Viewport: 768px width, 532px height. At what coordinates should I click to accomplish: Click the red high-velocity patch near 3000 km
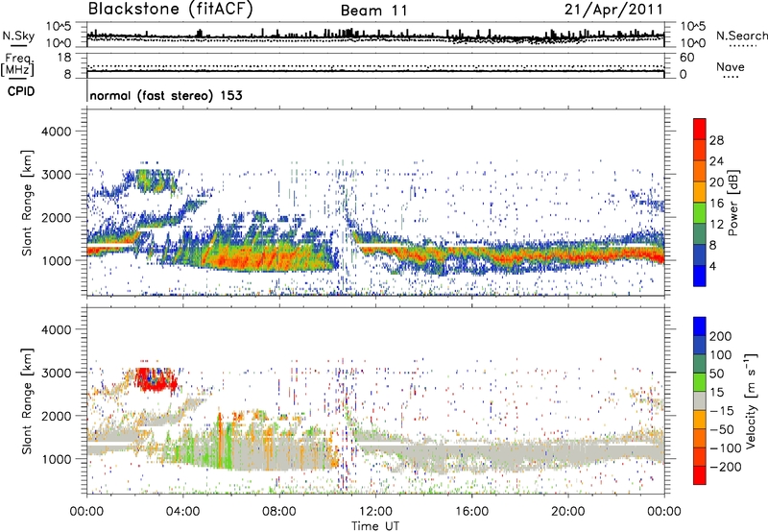(x=155, y=380)
